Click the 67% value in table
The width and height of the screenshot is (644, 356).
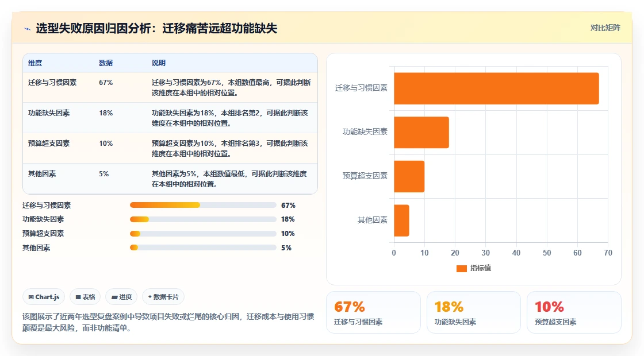point(106,83)
